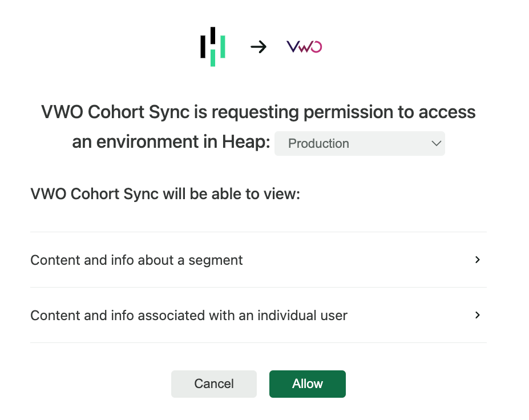Cancel the permission request
Screen dimensions: 529x420
click(x=214, y=384)
